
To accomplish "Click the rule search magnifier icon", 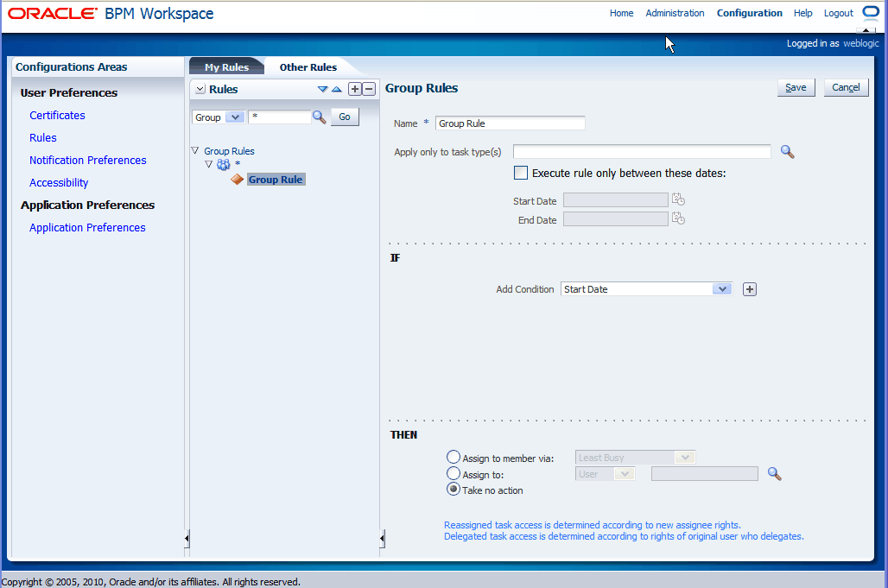I will [x=320, y=117].
